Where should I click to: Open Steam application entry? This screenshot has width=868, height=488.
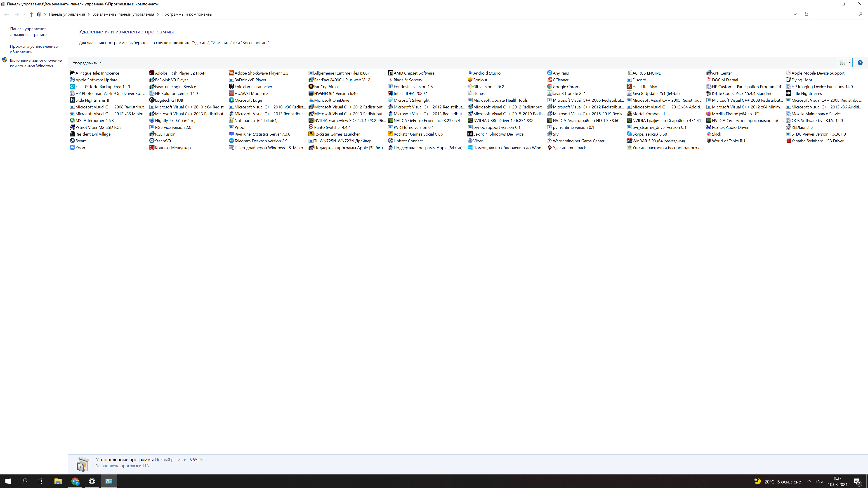(x=81, y=141)
